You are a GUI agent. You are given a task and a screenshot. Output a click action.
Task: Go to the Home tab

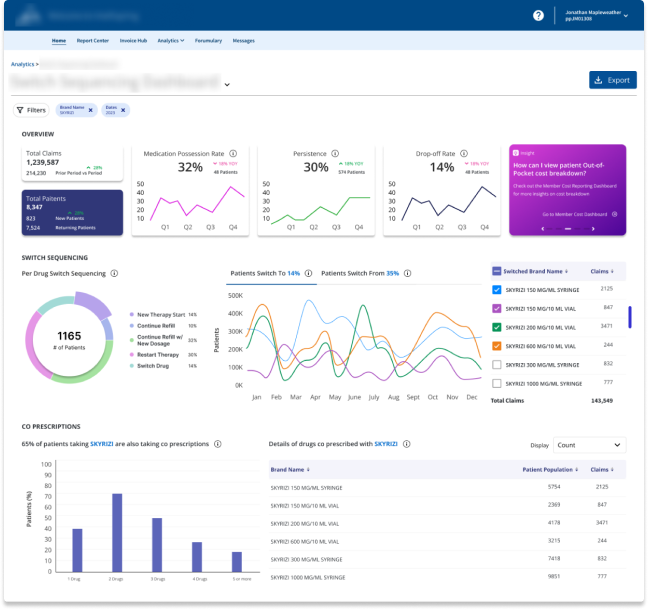click(59, 41)
